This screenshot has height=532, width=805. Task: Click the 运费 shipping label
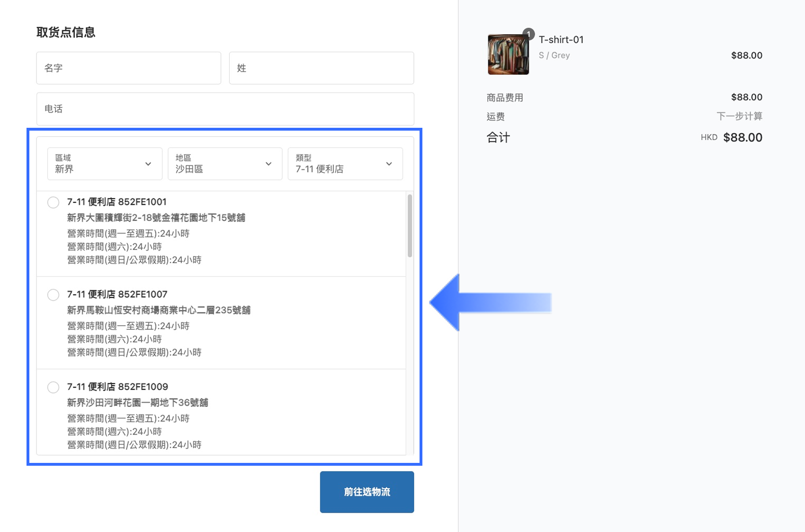pyautogui.click(x=495, y=116)
